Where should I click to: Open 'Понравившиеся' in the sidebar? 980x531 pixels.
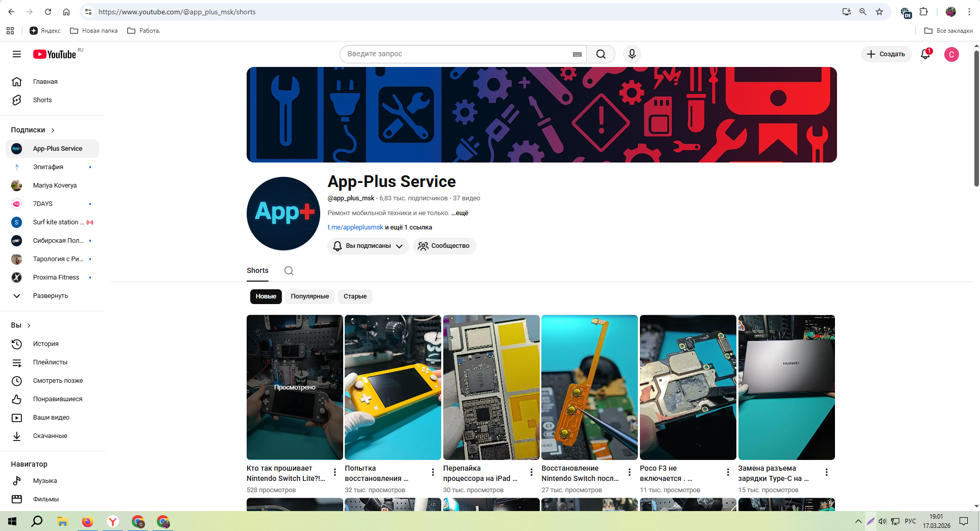(53, 399)
